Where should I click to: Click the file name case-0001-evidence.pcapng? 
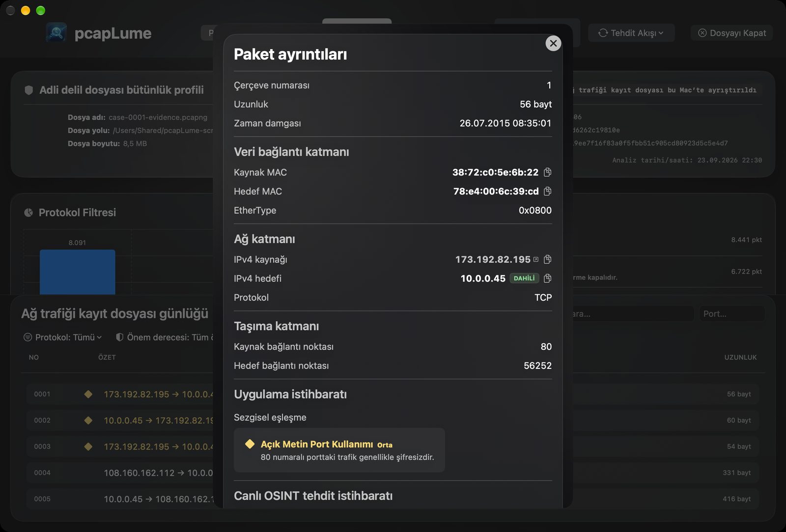tap(158, 117)
